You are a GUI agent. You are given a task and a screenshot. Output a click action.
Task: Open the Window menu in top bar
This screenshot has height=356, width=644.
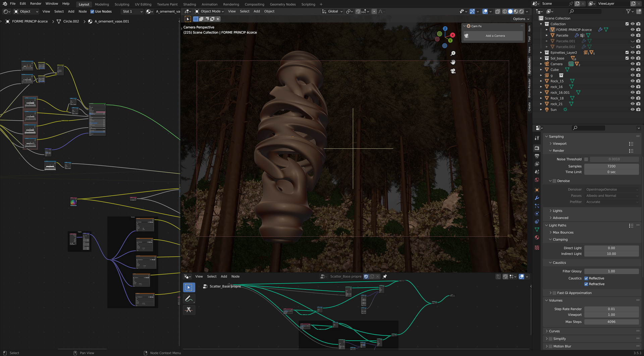click(x=52, y=4)
